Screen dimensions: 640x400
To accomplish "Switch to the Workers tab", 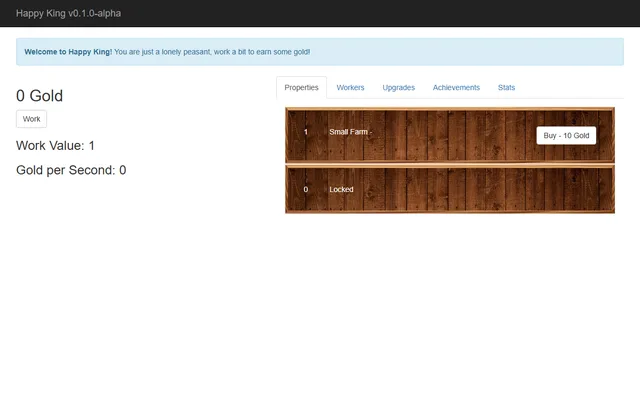I will pos(350,87).
